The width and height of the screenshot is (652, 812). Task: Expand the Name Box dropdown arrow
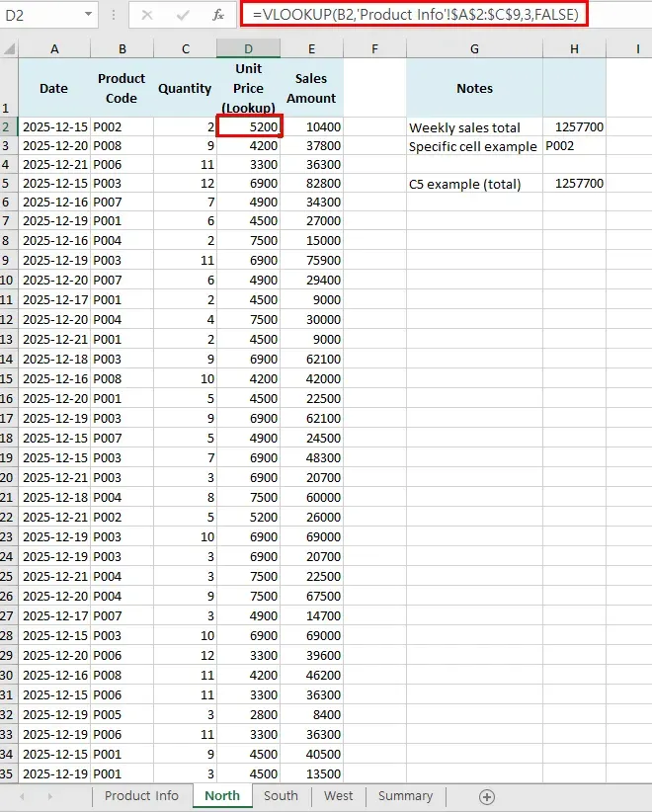coord(88,15)
